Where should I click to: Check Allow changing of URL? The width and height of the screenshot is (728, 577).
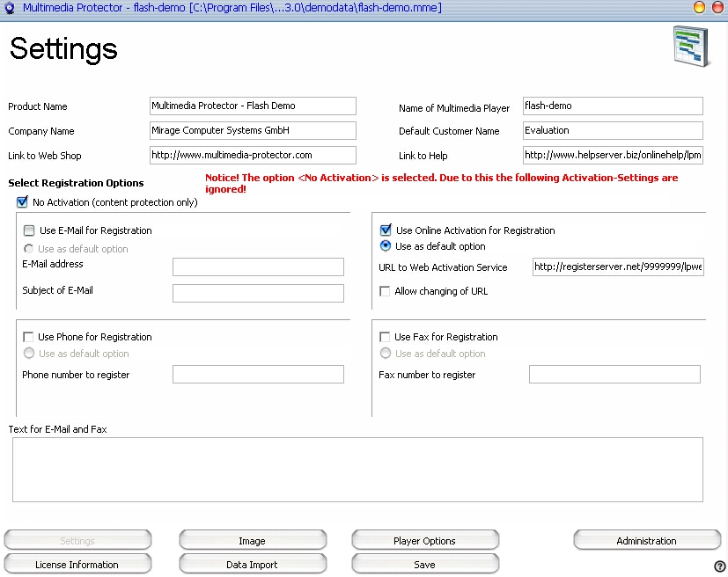(x=385, y=291)
